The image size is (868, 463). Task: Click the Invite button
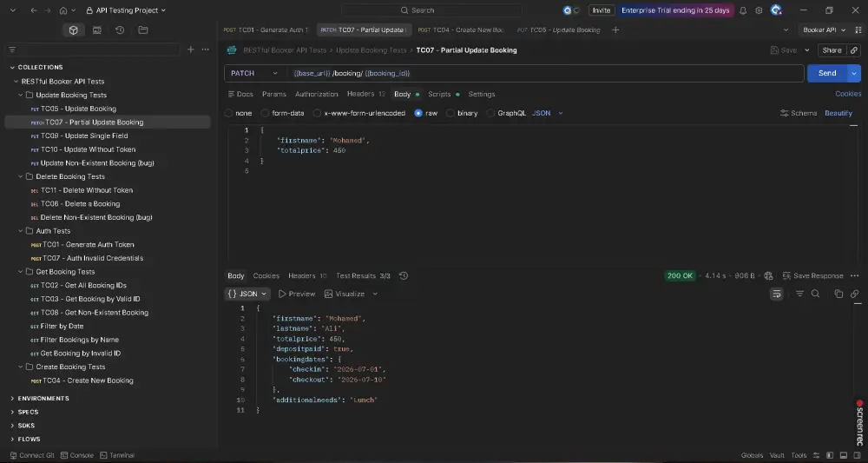[602, 10]
